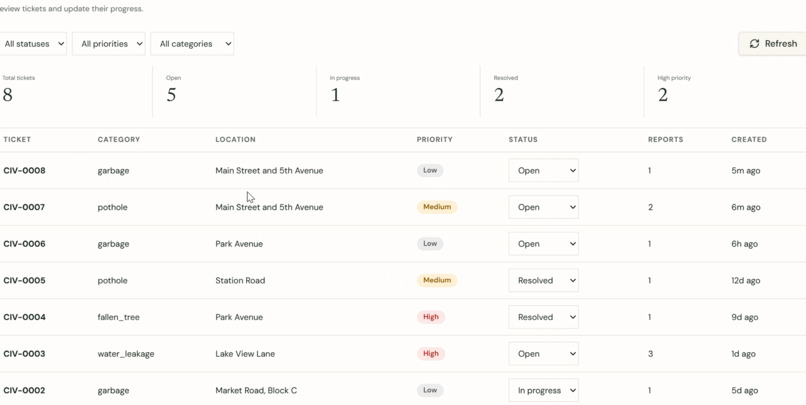
Task: Change status of ticket CIV-0006
Action: point(543,244)
